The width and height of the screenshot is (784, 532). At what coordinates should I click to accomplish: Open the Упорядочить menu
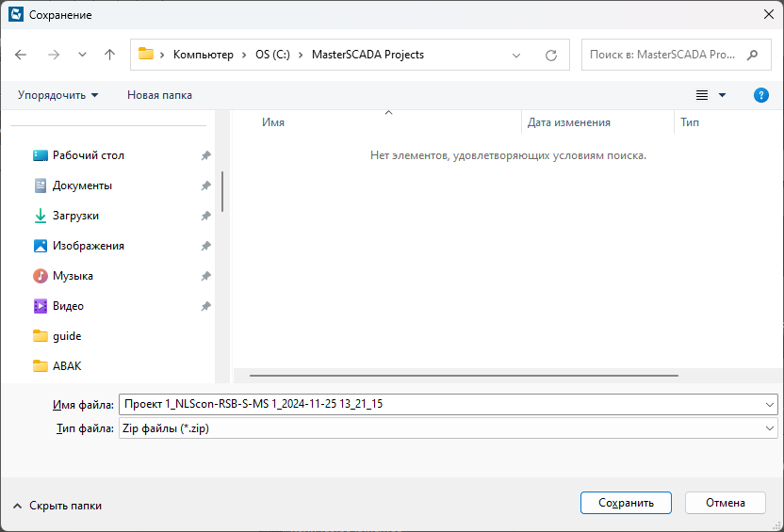(x=58, y=95)
